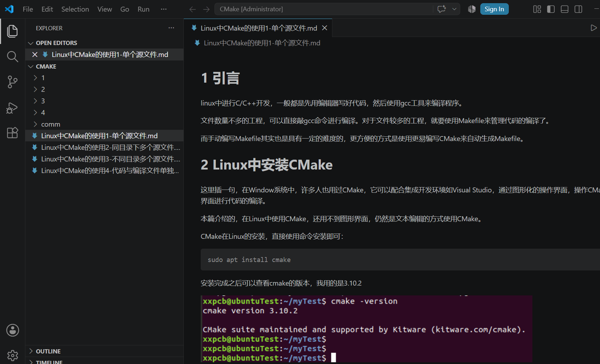Open the chat dropdown arrow in title bar
This screenshot has height=364, width=600.
(454, 9)
